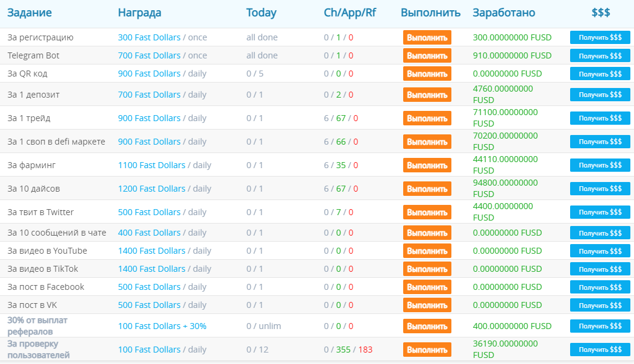Click Выполнить button for За регистрацию
634x364 pixels.
click(427, 37)
